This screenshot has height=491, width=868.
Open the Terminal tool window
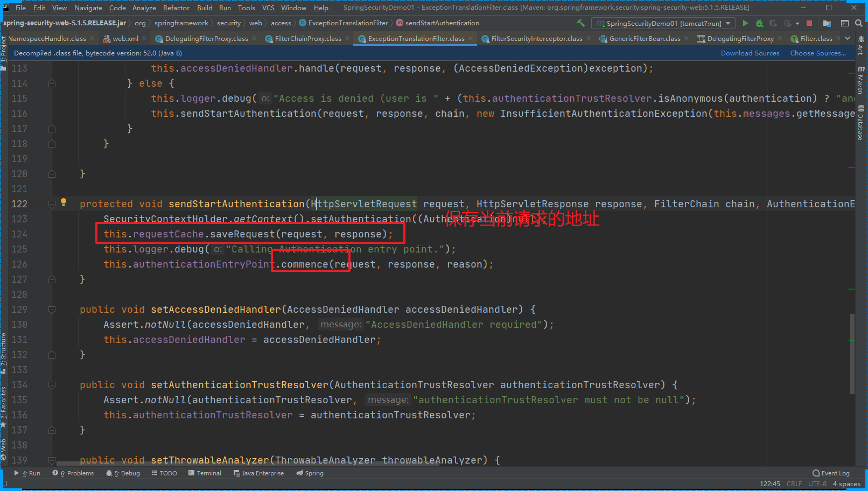(205, 473)
